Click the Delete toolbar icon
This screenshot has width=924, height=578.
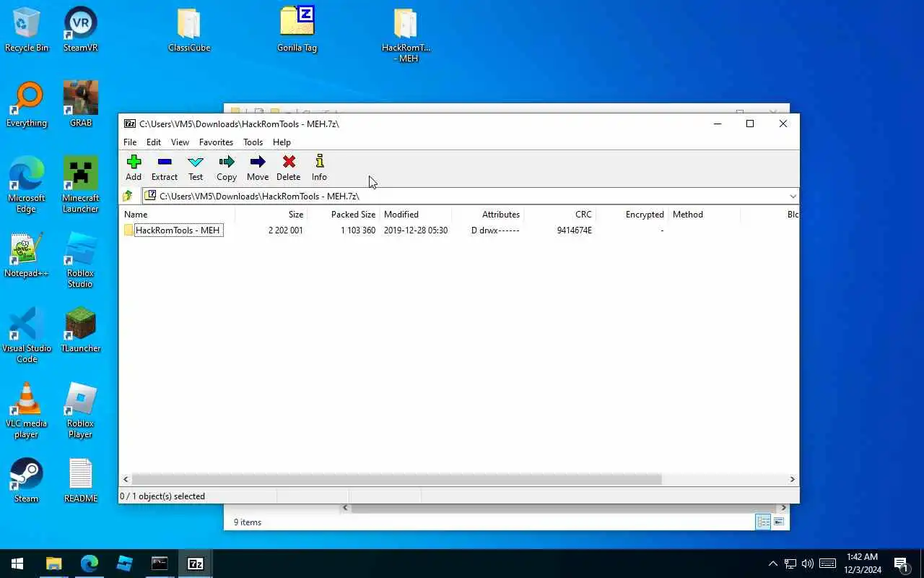tap(289, 168)
